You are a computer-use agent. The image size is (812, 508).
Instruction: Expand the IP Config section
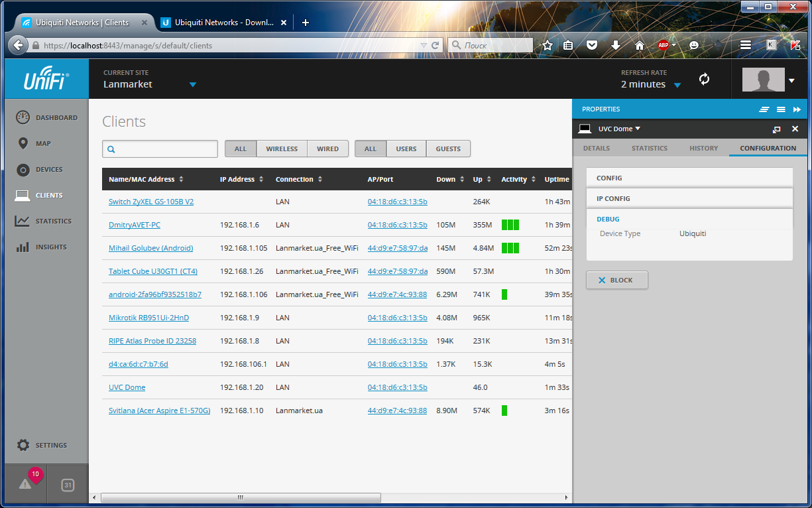click(689, 198)
